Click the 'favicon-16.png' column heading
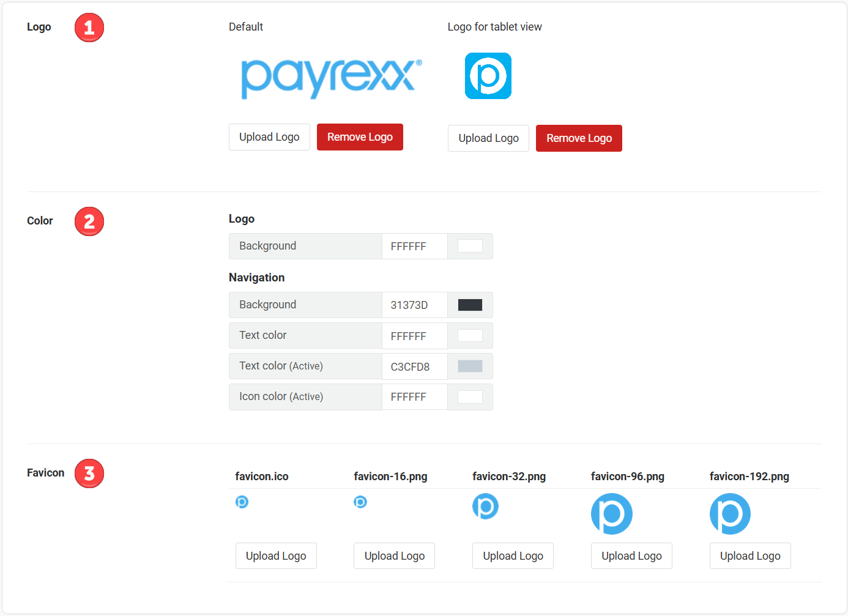 pos(390,477)
